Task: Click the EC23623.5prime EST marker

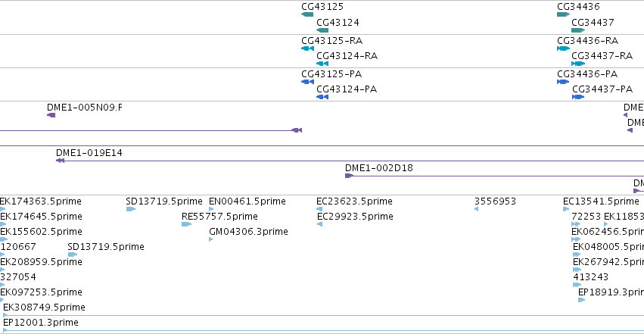Action: coord(319,209)
